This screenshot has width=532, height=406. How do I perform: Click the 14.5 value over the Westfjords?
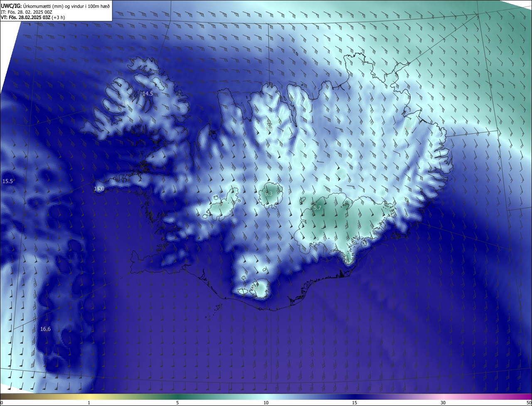tap(148, 93)
